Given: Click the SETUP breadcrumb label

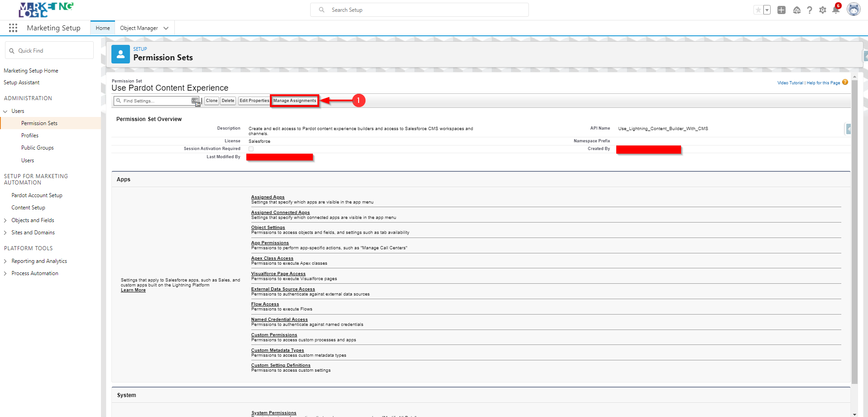Looking at the screenshot, I should pyautogui.click(x=140, y=49).
